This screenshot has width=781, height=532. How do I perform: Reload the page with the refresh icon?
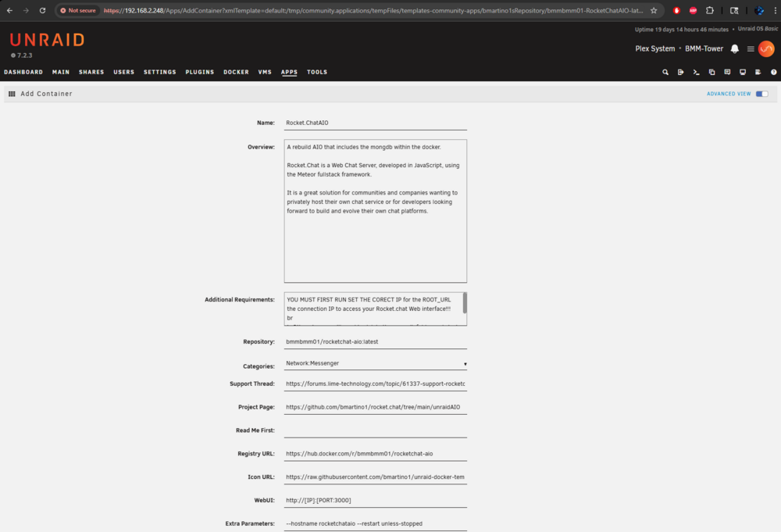tap(42, 10)
